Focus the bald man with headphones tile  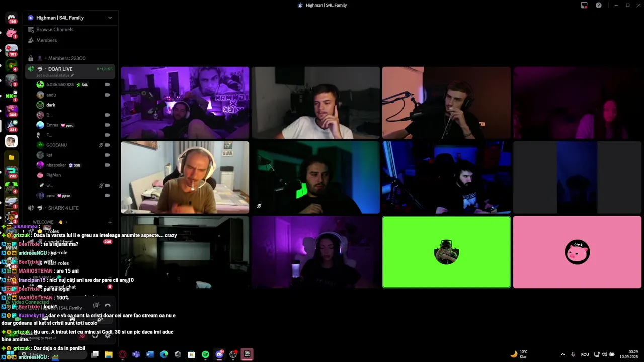point(185,177)
